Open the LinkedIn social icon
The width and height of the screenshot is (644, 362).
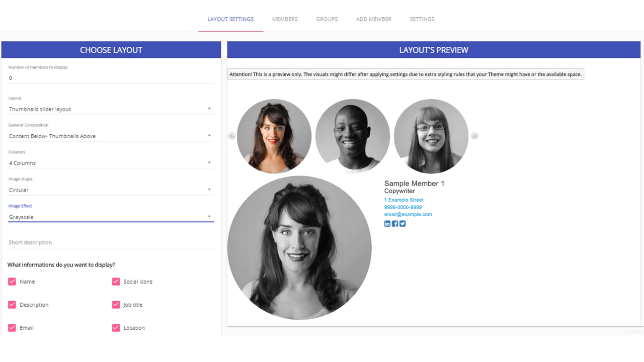[387, 224]
